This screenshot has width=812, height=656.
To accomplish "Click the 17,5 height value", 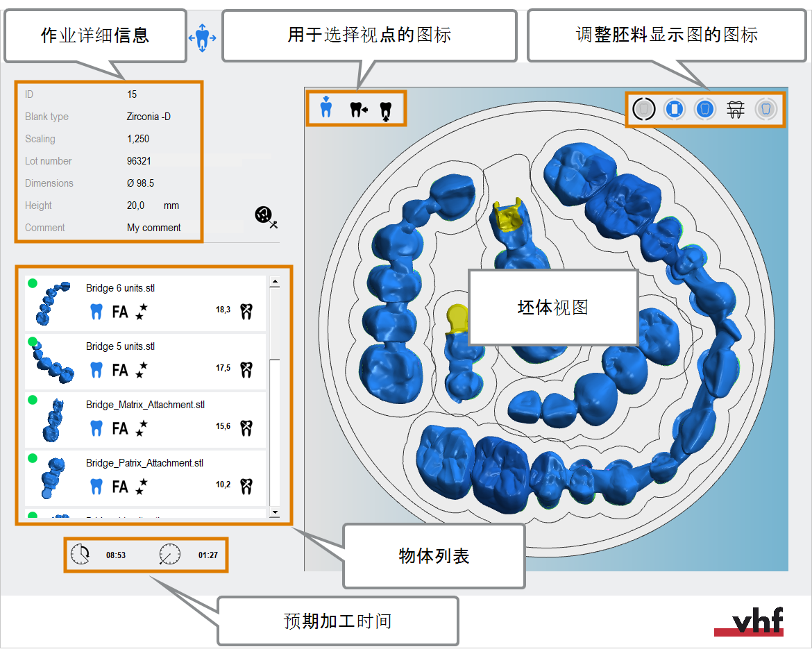I will 223,368.
